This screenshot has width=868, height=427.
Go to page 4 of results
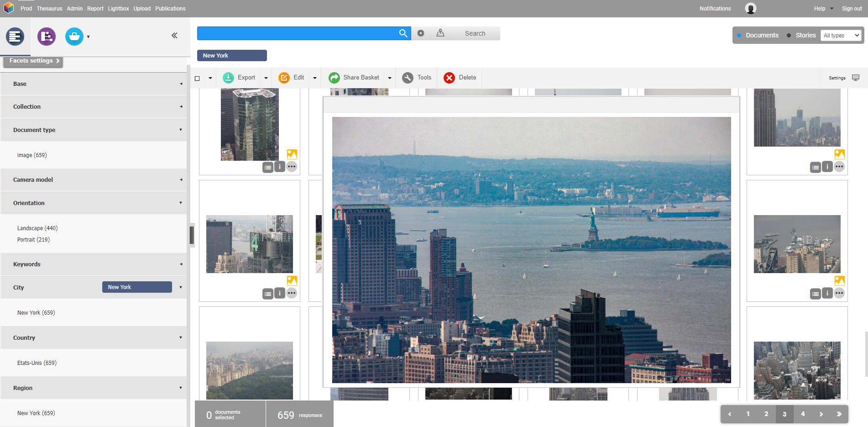803,414
